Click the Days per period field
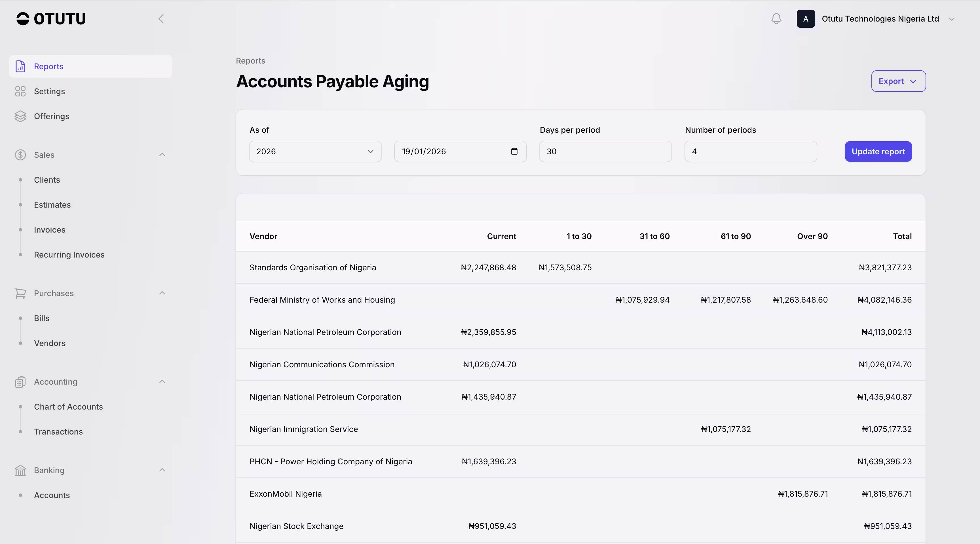 pyautogui.click(x=605, y=151)
